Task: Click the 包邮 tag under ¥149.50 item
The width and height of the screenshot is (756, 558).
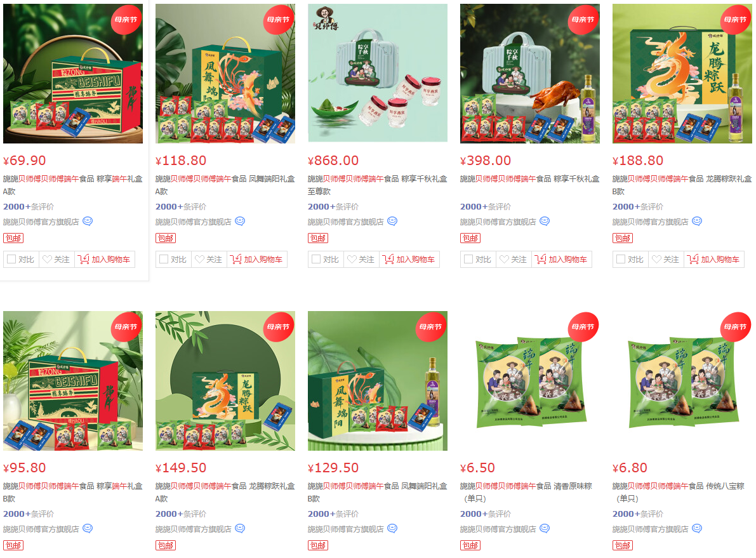Action: point(166,545)
